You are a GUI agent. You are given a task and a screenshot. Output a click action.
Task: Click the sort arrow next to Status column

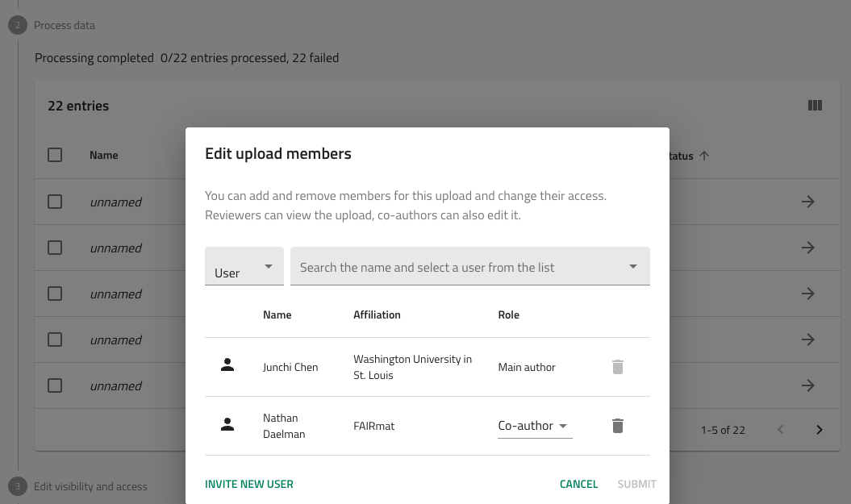704,156
